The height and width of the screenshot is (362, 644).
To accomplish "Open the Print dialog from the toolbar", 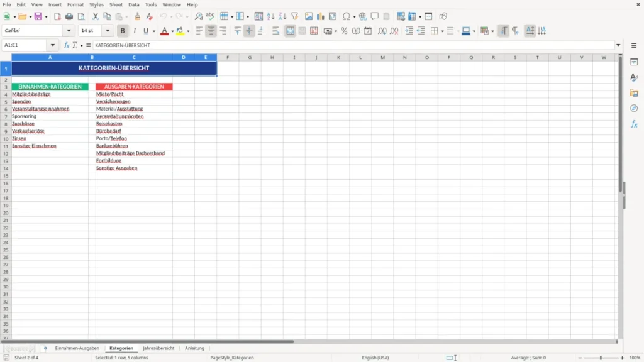I will pyautogui.click(x=69, y=16).
